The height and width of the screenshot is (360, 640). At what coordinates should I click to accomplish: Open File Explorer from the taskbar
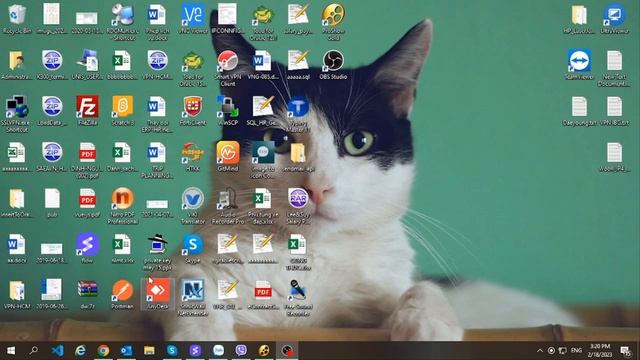(149, 350)
